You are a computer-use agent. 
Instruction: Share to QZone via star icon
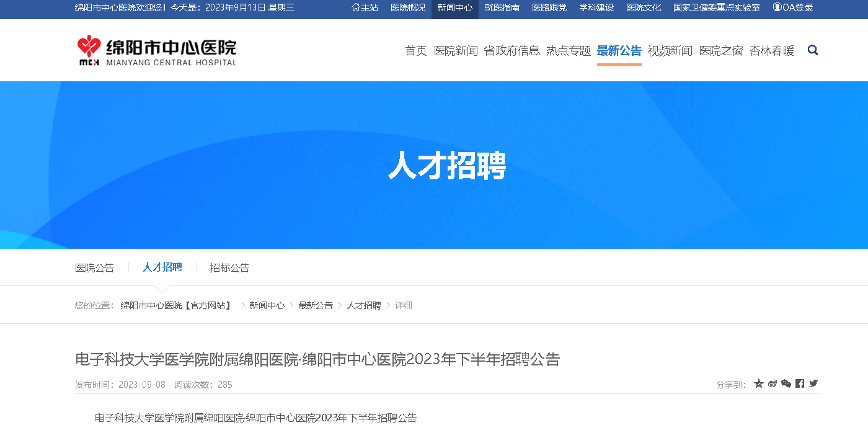pos(758,383)
